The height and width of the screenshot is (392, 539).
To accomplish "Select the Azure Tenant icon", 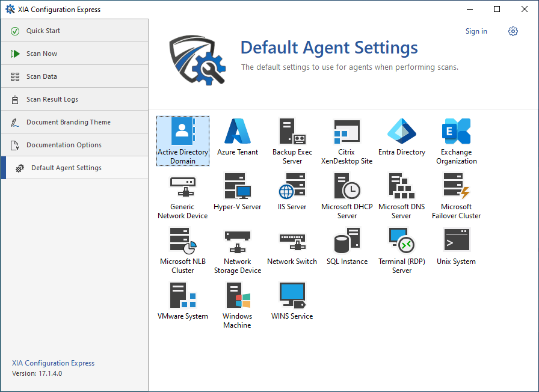I will pyautogui.click(x=238, y=132).
